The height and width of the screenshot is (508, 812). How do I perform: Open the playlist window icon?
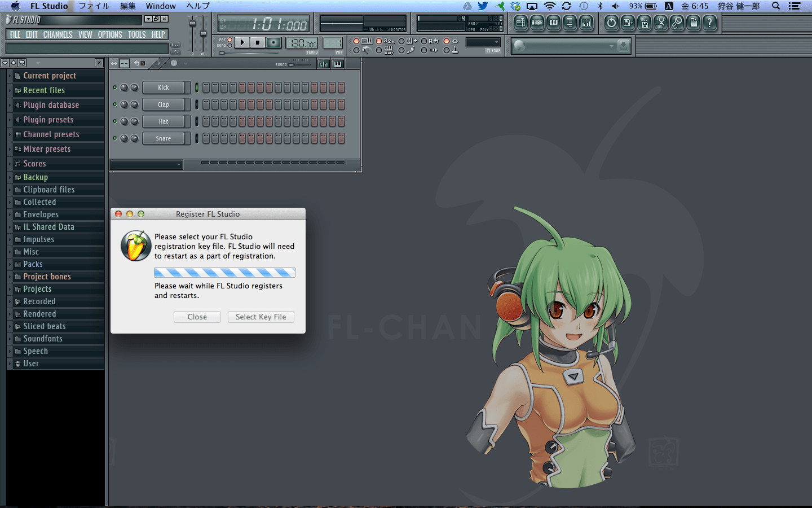(x=520, y=23)
